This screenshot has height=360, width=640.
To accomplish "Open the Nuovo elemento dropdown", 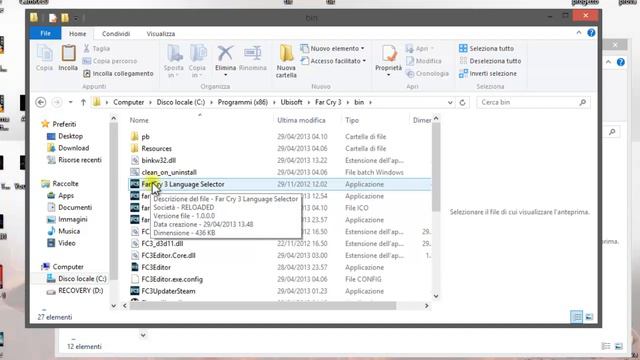I will pyautogui.click(x=333, y=49).
